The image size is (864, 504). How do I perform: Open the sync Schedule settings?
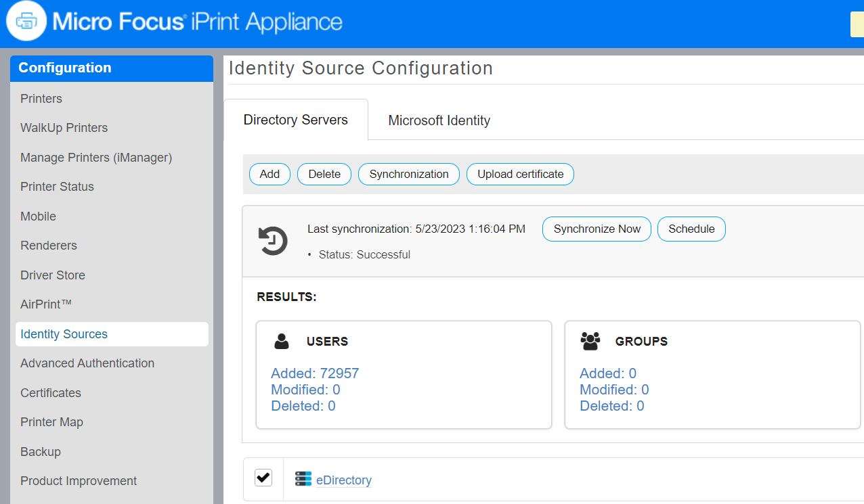tap(691, 229)
